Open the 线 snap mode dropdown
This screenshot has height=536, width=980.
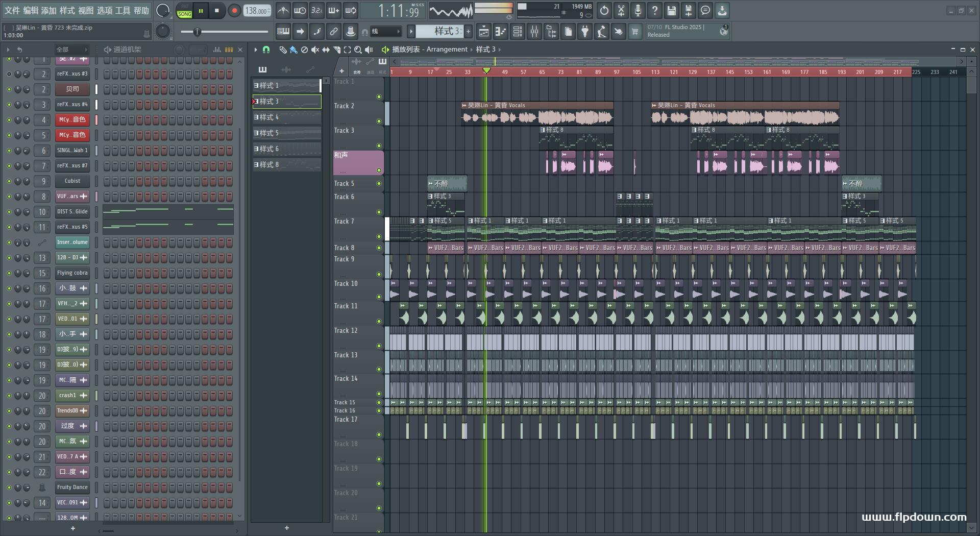tap(385, 32)
